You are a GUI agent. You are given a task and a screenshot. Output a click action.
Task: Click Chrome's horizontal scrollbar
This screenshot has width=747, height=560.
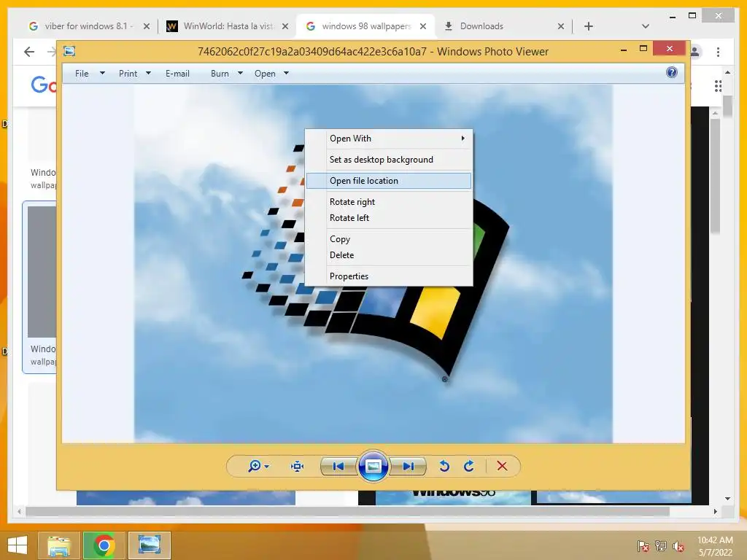click(348, 511)
